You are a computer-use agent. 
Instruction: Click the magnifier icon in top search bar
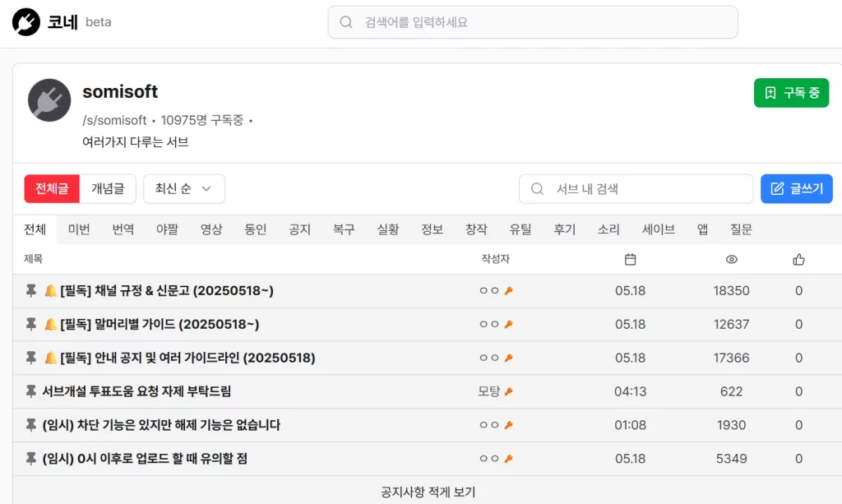point(346,22)
